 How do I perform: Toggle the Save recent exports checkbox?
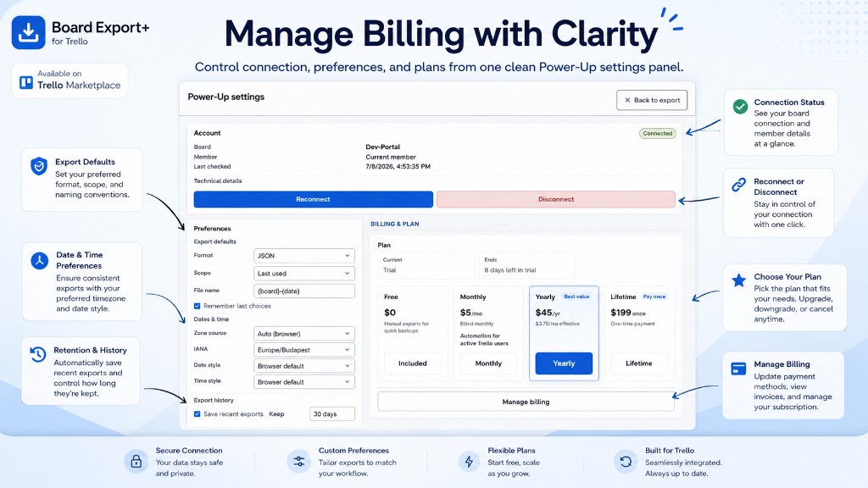(x=197, y=413)
